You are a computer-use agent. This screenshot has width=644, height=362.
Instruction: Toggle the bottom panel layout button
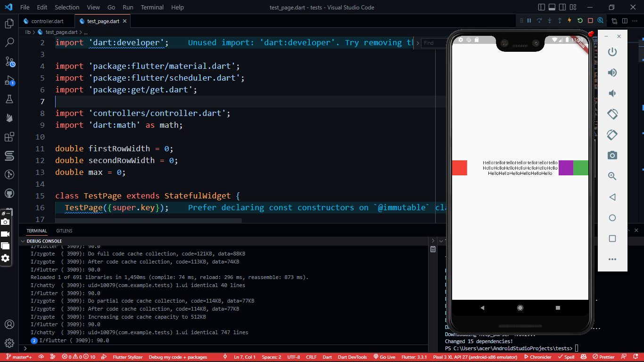pos(553,7)
